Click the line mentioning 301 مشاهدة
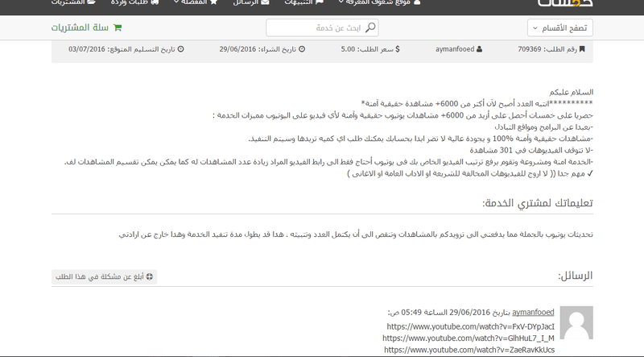 click(x=531, y=150)
